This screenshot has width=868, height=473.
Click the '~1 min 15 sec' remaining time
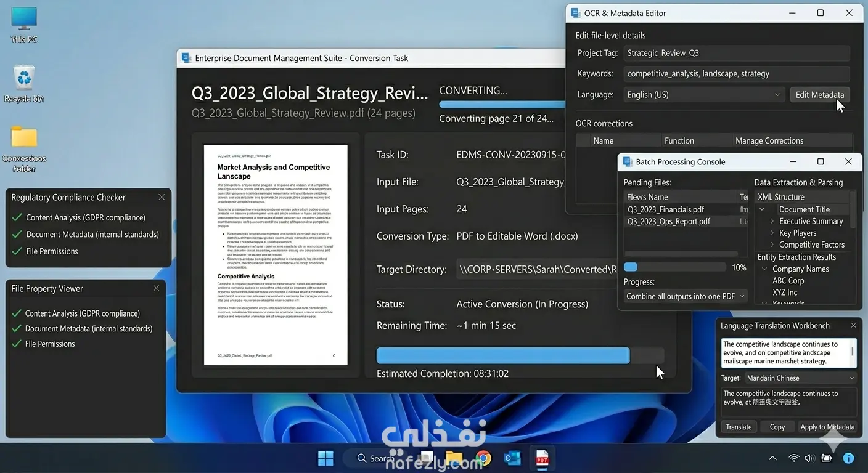click(486, 325)
